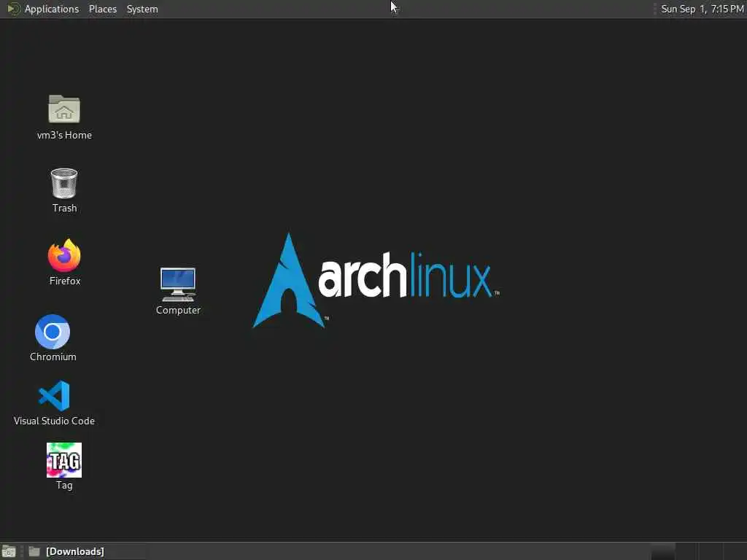Select the Chromium desktop launcher
The width and height of the screenshot is (747, 560).
click(x=53, y=332)
